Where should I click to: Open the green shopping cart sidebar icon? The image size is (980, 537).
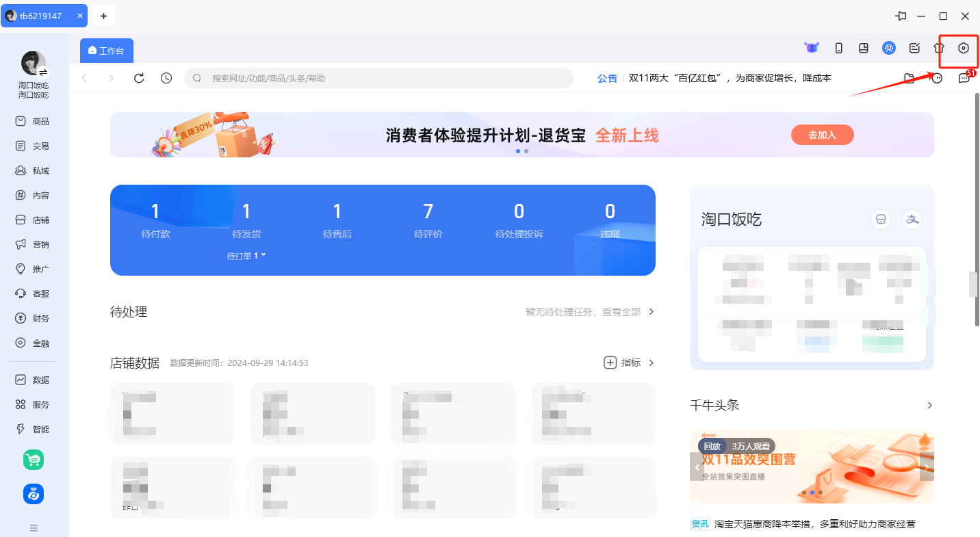click(x=34, y=460)
